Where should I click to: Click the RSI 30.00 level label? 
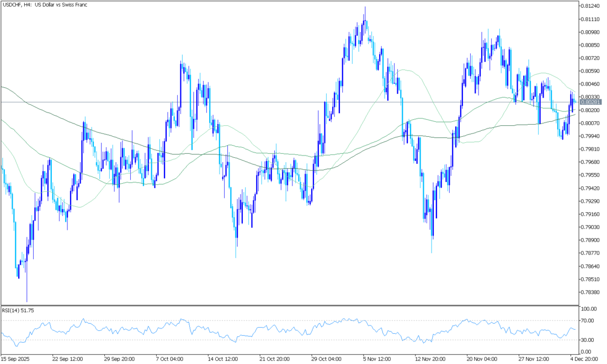pyautogui.click(x=587, y=340)
